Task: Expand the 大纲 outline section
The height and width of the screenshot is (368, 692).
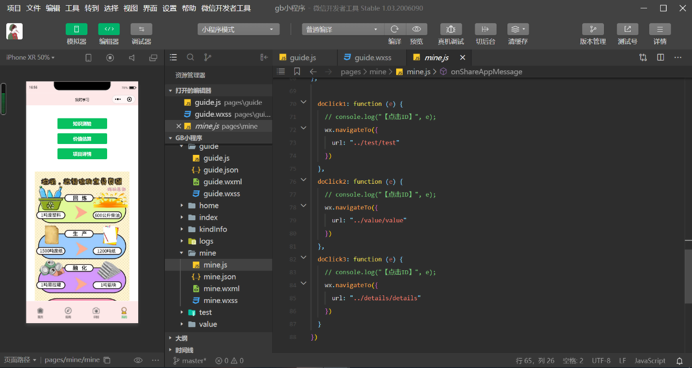Action: [170, 338]
